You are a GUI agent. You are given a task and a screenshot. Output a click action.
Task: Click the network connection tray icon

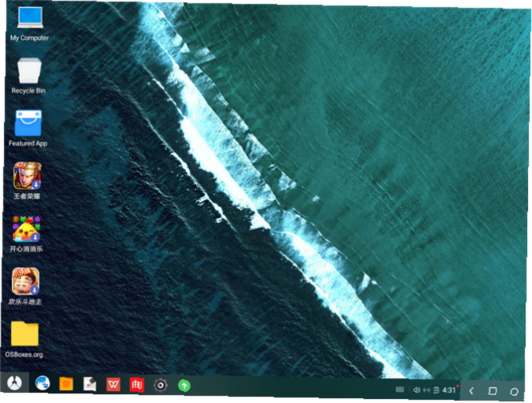click(x=427, y=390)
